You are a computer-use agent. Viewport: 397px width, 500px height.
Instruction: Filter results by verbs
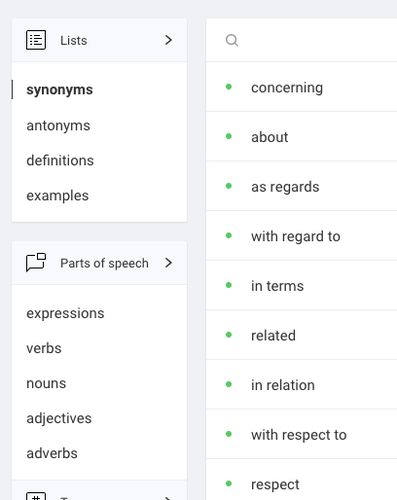(x=44, y=348)
